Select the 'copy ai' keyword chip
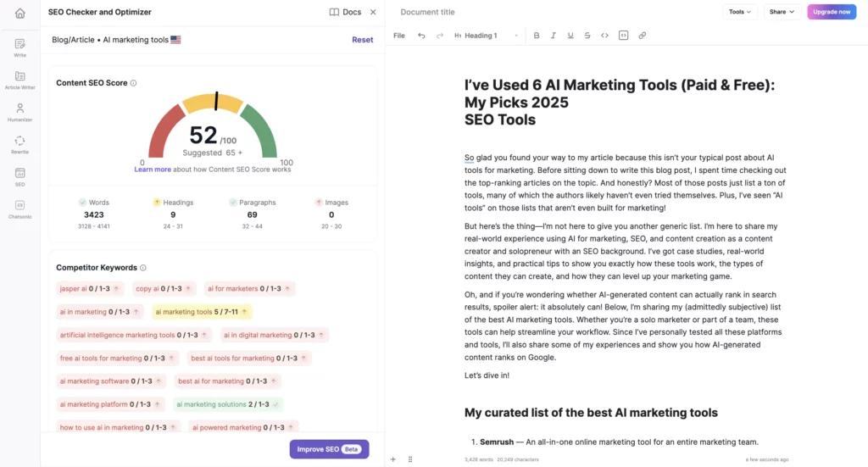868x467 pixels. [x=164, y=289]
